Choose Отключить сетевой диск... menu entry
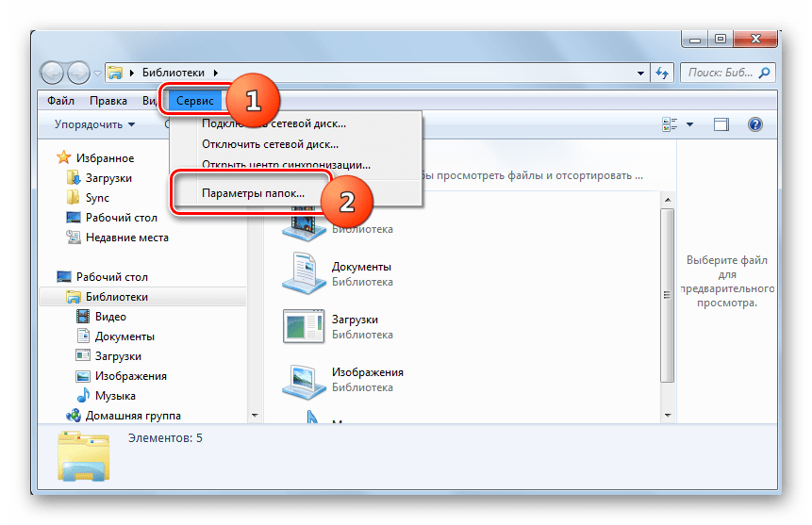Screen dimensions: 812x525 (271, 144)
